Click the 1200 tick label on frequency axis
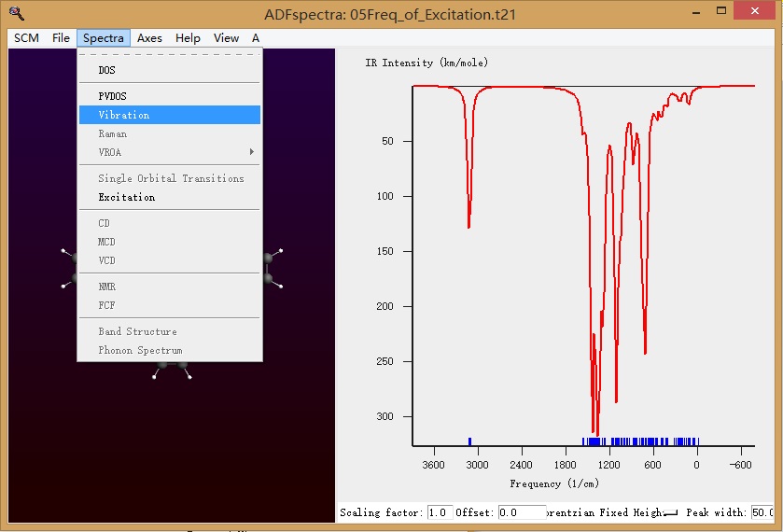The image size is (783, 532). point(609,465)
